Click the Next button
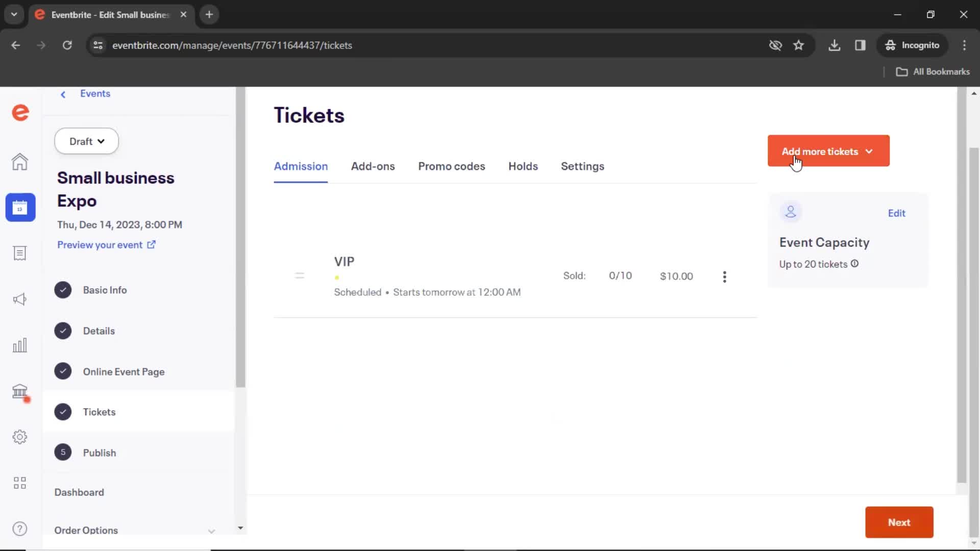 (899, 522)
